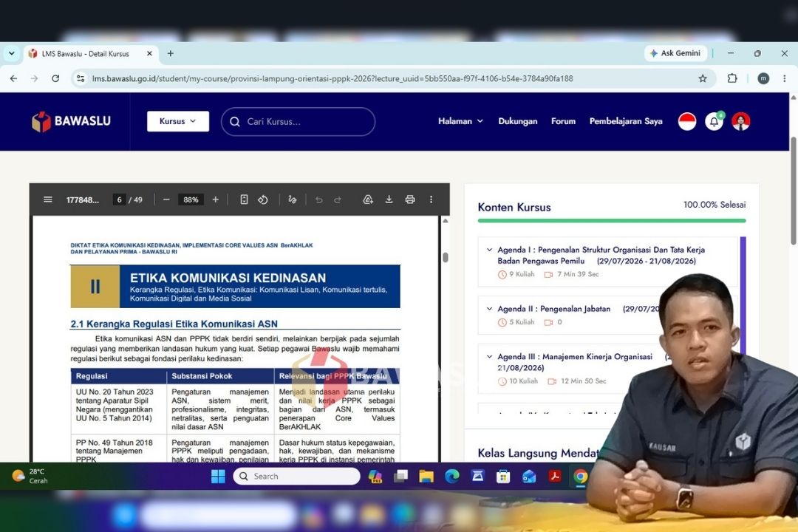Viewport: 798px width, 532px height.
Task: Open PDF viewer more actions menu
Action: (x=431, y=199)
